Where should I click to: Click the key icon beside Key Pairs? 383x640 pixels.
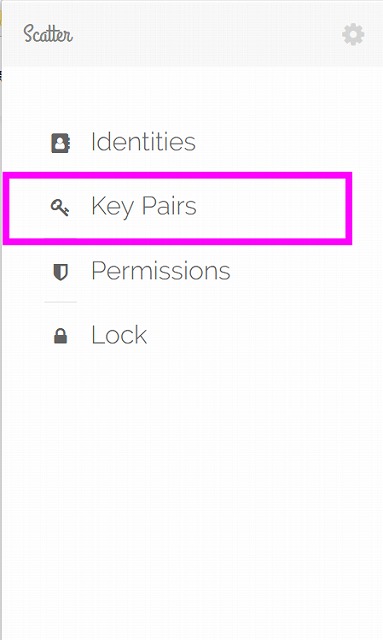coord(60,207)
